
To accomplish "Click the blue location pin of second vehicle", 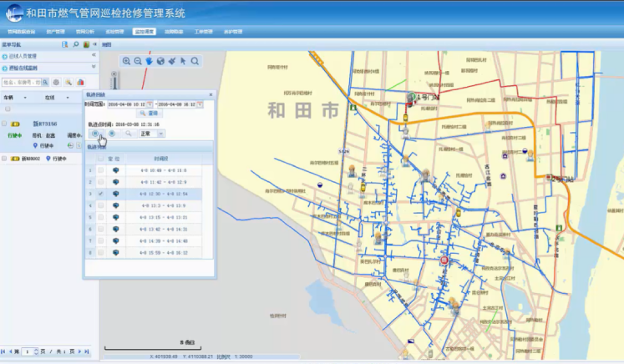I will click(48, 159).
